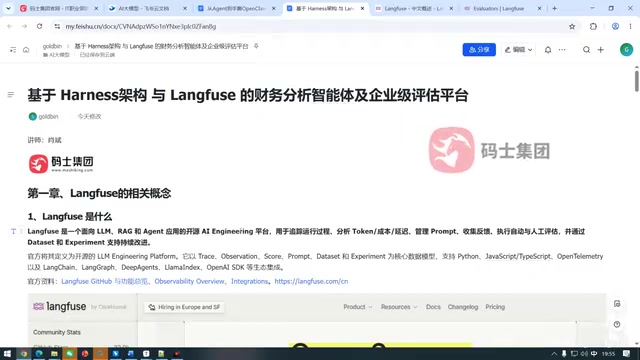The image size is (640, 360).
Task: Open the Langfuse GitHub 与功能总览 link
Action: [x=104, y=281]
